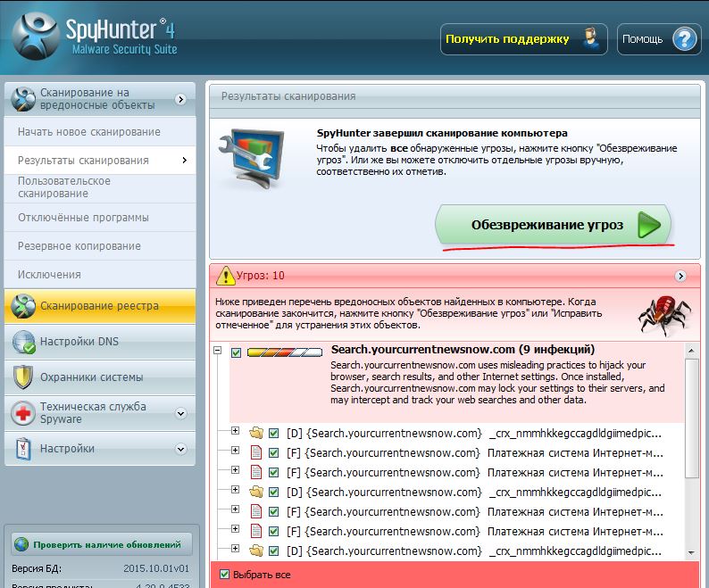Click file icon of the last [F] row
Screen dimensions: 709x588
(x=256, y=531)
